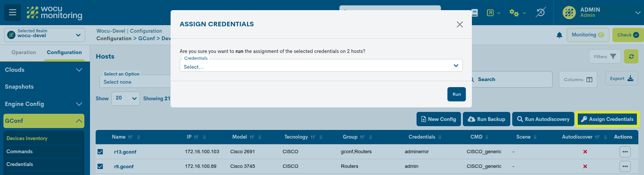Uncheck the r9.gconf host checkbox
Viewport: 644px width, 175px height.
click(x=100, y=166)
